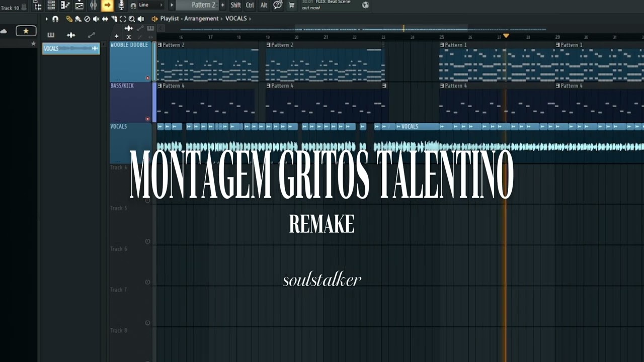Click the Track 10 hint label
644x362 pixels.
(x=10, y=8)
